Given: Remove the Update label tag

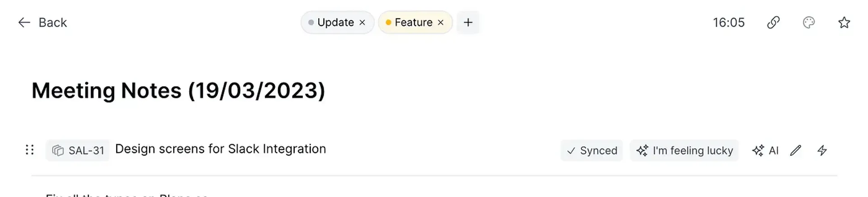Looking at the screenshot, I should click(362, 23).
